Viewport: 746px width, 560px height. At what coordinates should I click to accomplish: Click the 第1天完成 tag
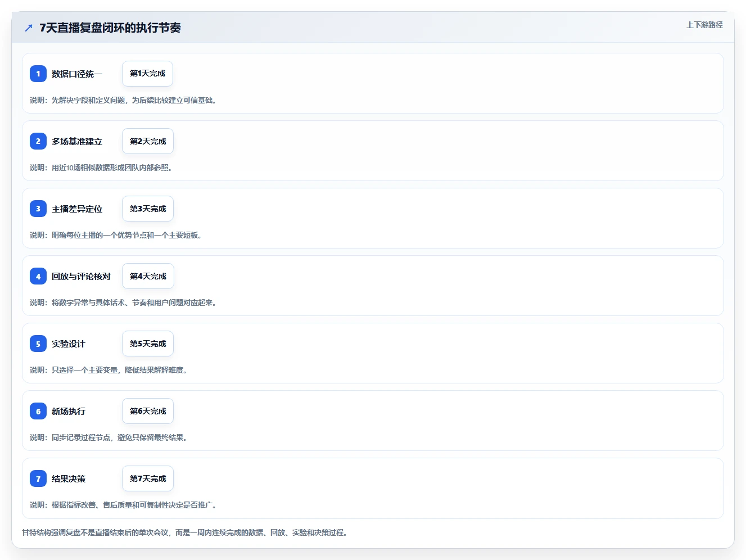[147, 74]
